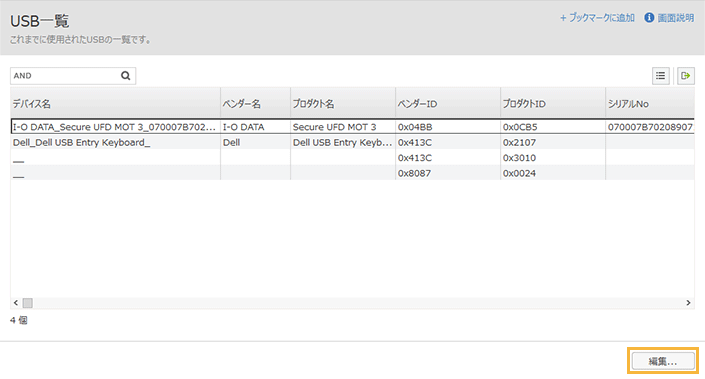Click the green export icon
The height and width of the screenshot is (379, 705).
[x=686, y=76]
